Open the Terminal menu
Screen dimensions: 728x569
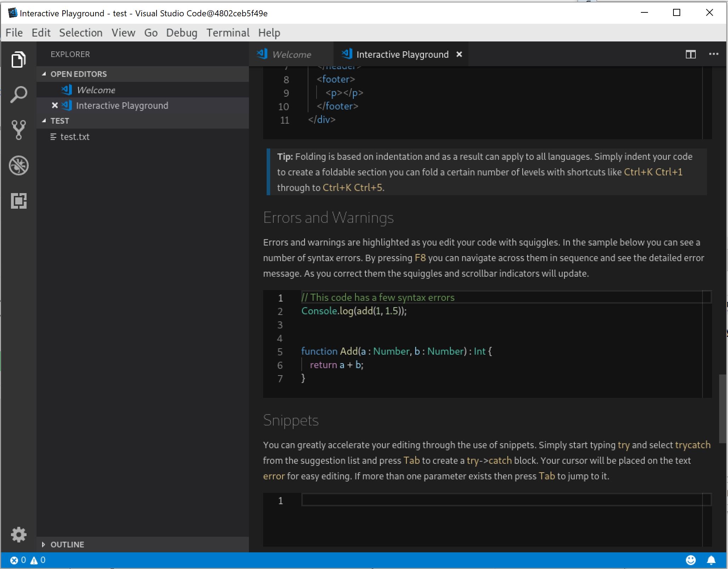tap(228, 33)
